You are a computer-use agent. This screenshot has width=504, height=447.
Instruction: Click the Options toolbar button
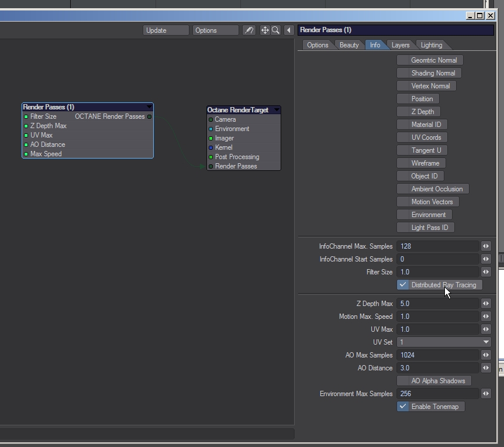(215, 30)
